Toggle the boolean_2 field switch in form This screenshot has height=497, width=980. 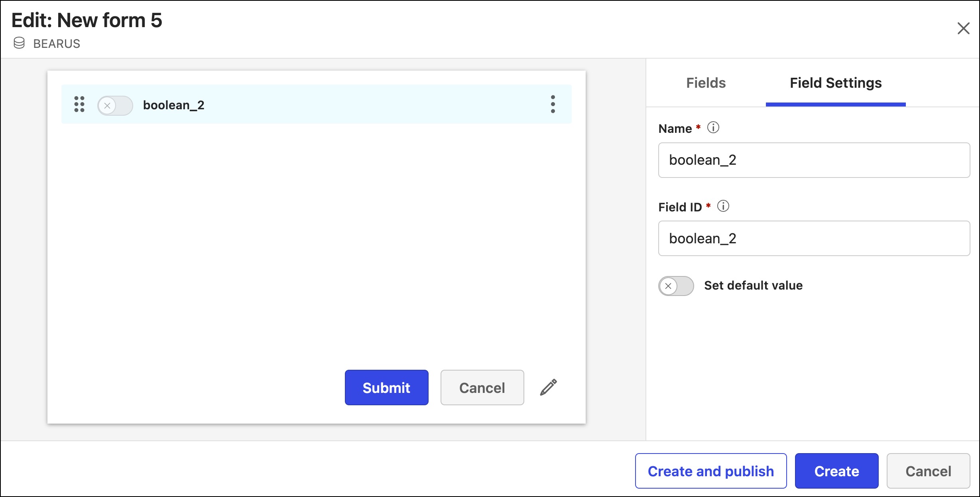116,105
